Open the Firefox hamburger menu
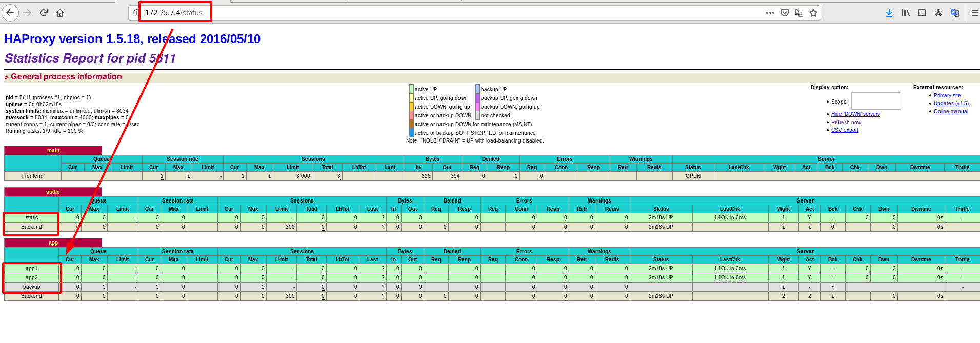The height and width of the screenshot is (343, 980). 975,13
